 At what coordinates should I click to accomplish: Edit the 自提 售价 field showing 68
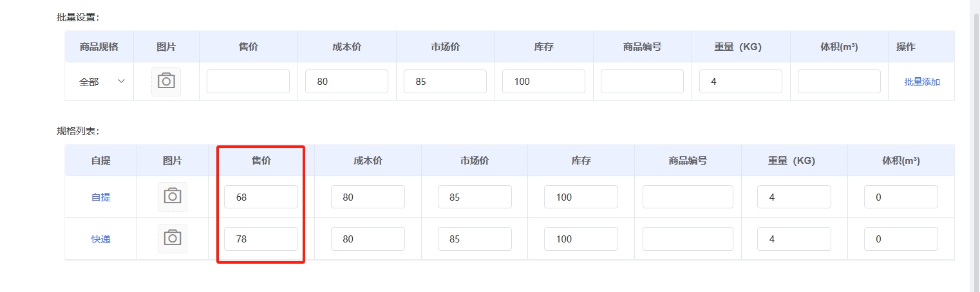261,197
